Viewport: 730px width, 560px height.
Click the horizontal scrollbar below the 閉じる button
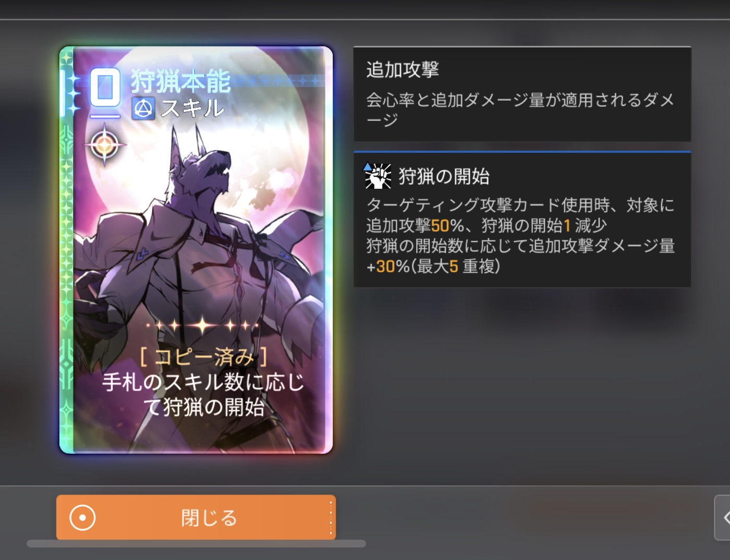coord(196,544)
